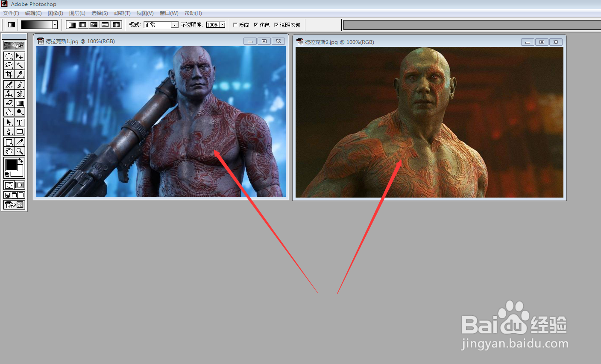The image size is (601, 364).
Task: Switch to full screen mode with menu bar
Action: click(x=14, y=195)
